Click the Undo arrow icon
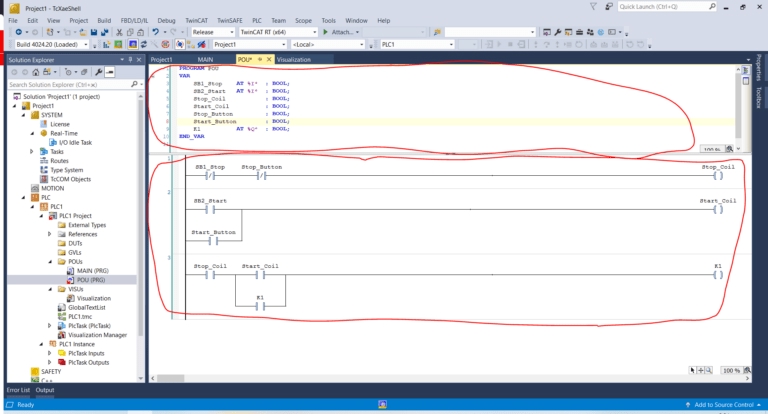 155,32
